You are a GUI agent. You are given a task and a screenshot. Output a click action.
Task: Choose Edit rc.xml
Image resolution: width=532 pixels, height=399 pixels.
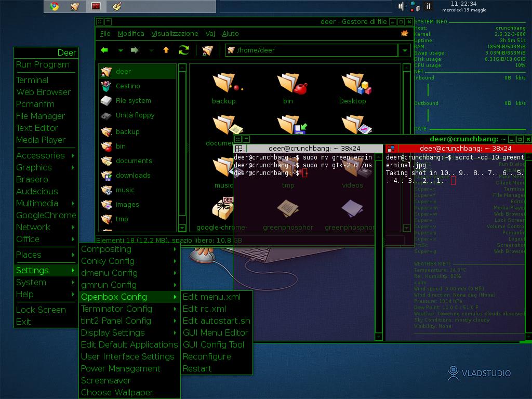pyautogui.click(x=217, y=309)
